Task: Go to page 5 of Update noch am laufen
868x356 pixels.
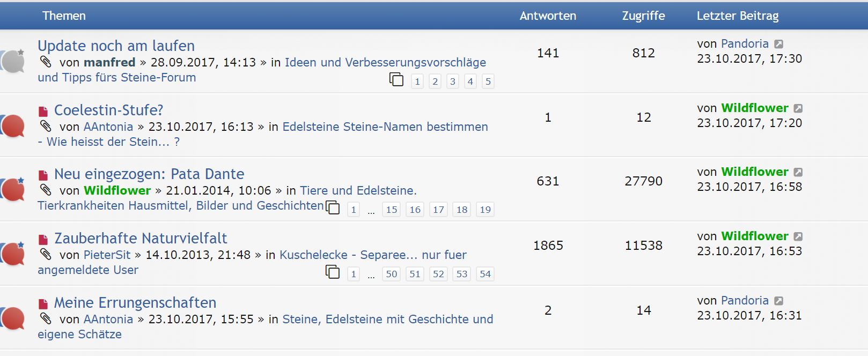Action: point(488,81)
